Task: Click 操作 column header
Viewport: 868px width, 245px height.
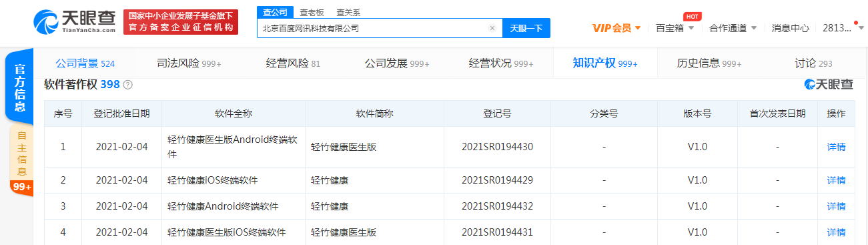Action: (836, 113)
